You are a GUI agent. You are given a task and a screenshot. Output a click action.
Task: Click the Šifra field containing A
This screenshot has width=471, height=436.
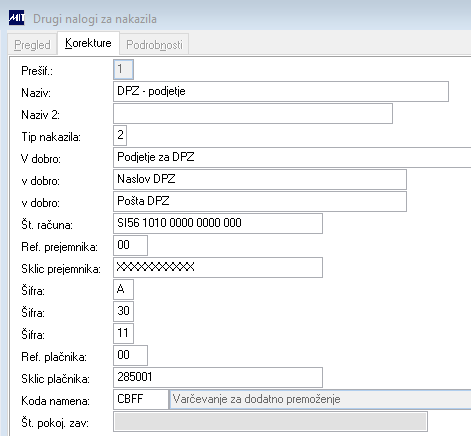click(123, 289)
